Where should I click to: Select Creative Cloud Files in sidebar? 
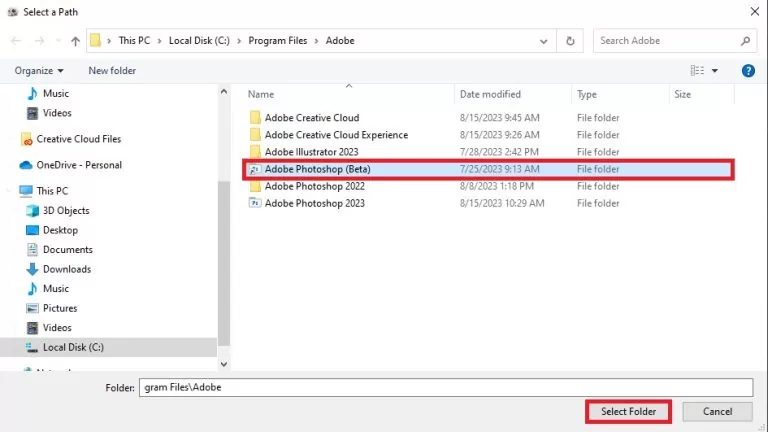coord(78,139)
